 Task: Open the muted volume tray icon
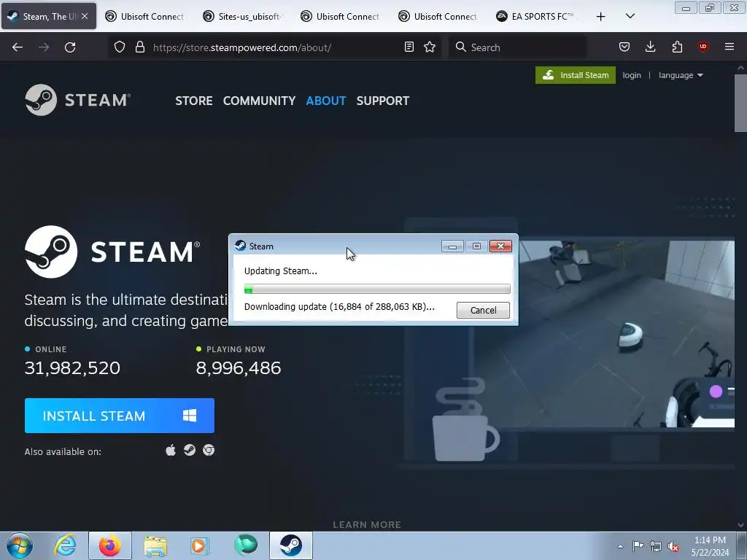[673, 546]
